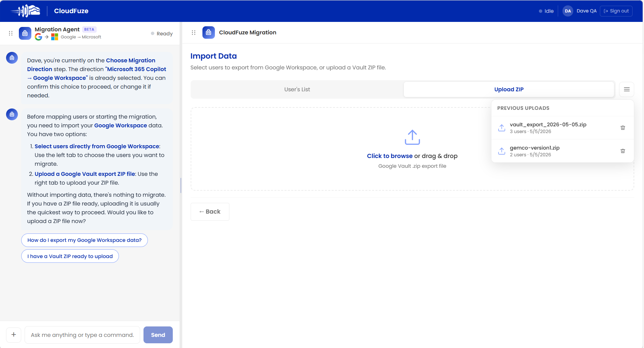644x348 pixels.
Task: Click the 'Google → Microsoft' direction label
Action: pyautogui.click(x=81, y=37)
